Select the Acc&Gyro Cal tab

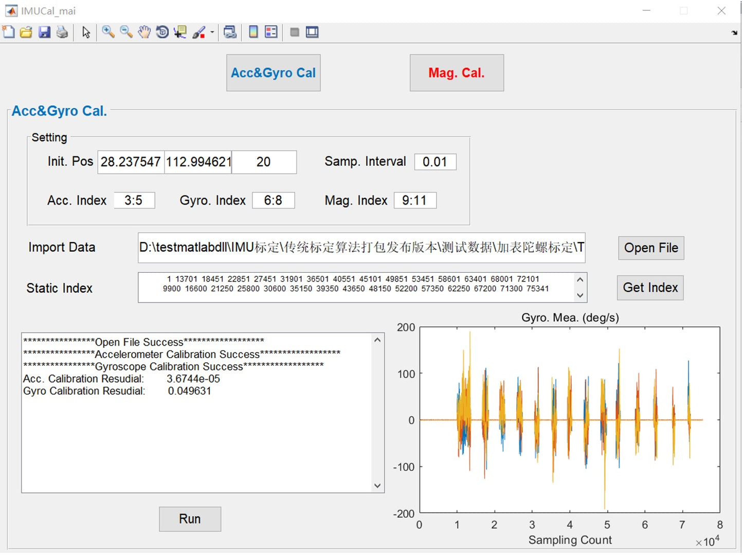(273, 72)
